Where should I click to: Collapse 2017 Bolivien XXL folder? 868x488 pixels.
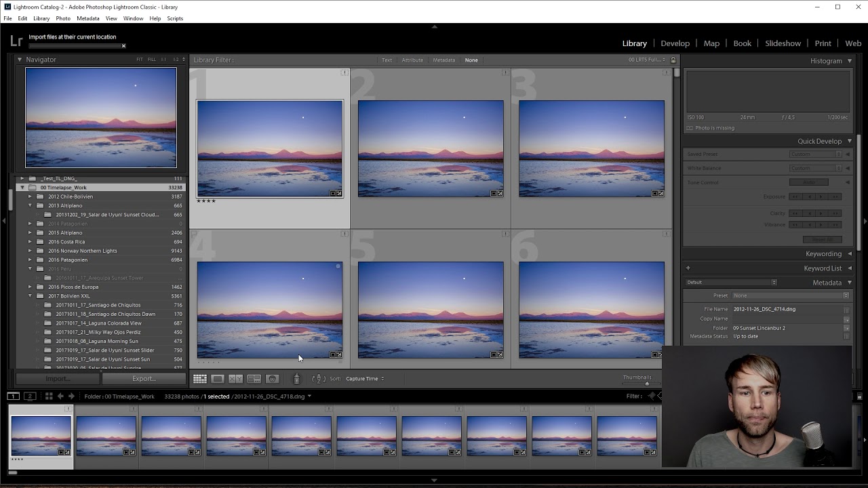[30, 296]
